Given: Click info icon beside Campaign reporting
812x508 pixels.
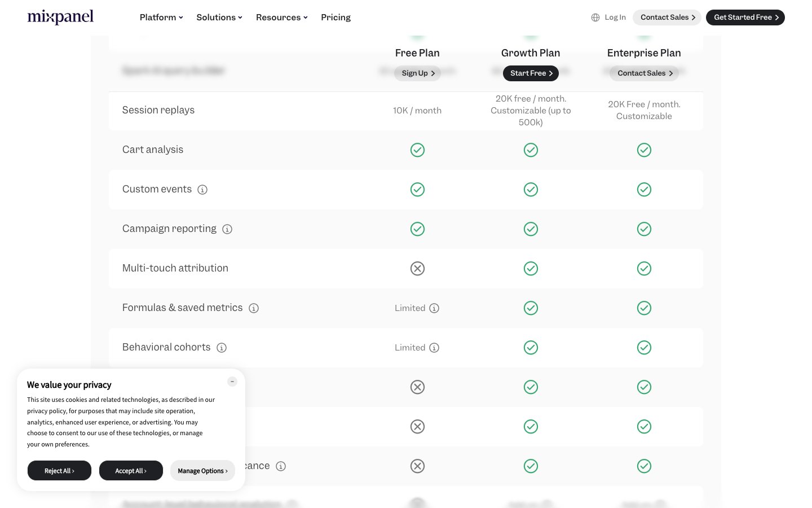Looking at the screenshot, I should coord(227,229).
